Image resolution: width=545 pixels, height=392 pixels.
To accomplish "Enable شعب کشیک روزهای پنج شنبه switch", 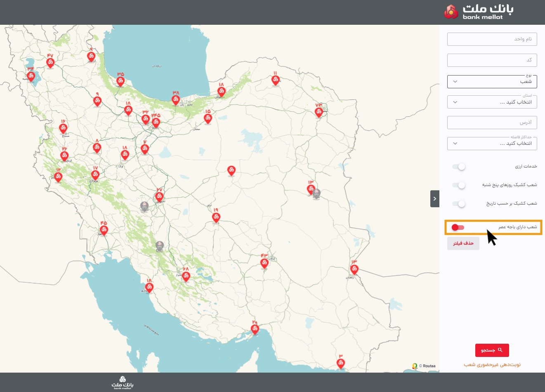I will [x=459, y=185].
